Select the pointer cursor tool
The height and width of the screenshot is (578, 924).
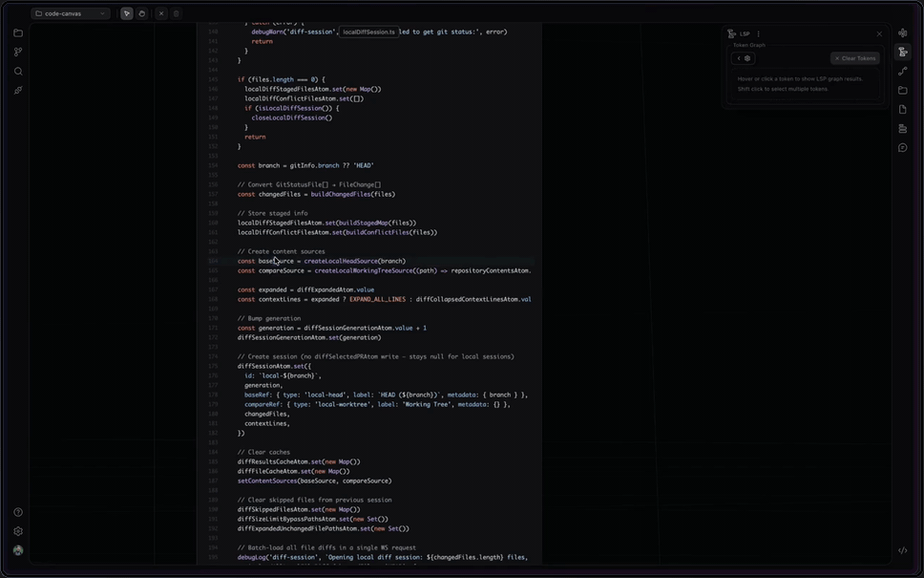point(127,13)
